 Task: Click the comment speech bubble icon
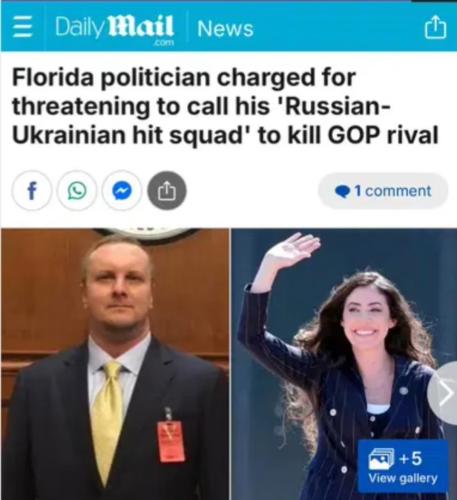342,192
